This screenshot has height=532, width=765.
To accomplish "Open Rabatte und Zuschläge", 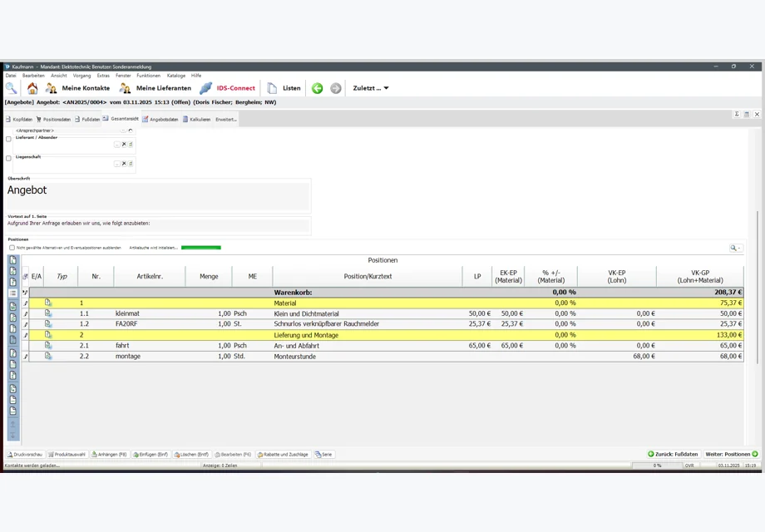I will (283, 455).
